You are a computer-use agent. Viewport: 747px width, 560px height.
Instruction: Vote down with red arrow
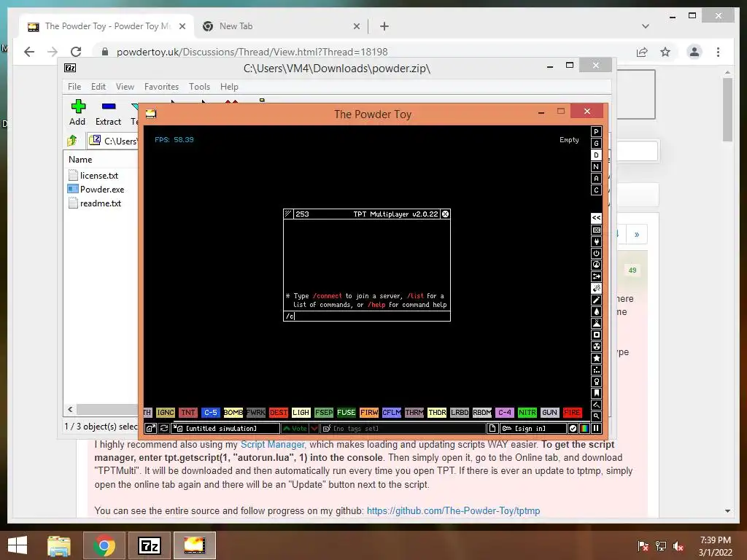314,428
